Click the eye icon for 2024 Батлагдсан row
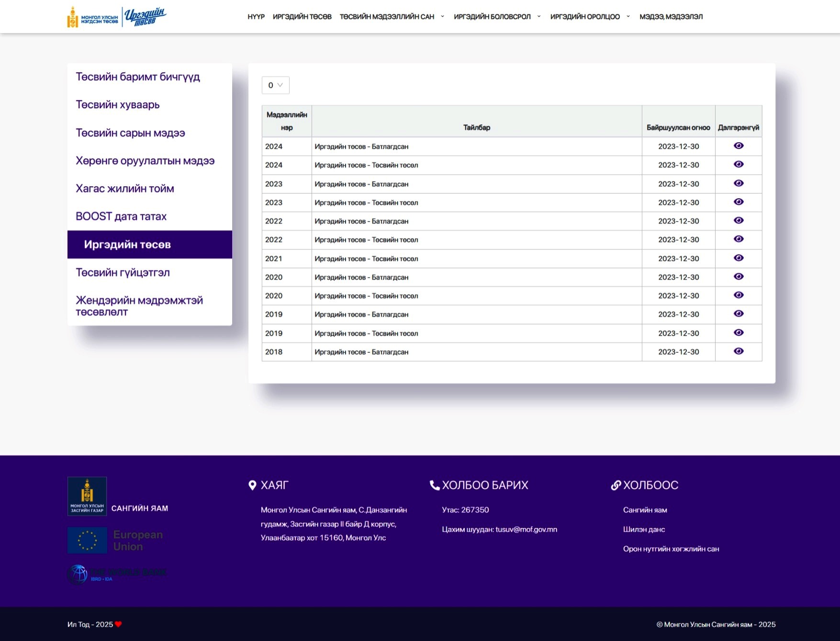Image resolution: width=840 pixels, height=641 pixels. click(x=738, y=146)
